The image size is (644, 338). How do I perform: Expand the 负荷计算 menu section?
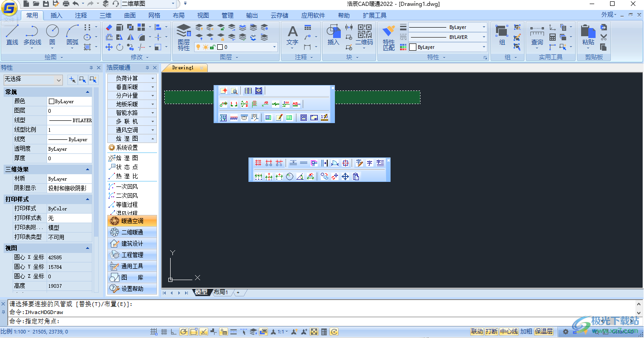click(132, 78)
